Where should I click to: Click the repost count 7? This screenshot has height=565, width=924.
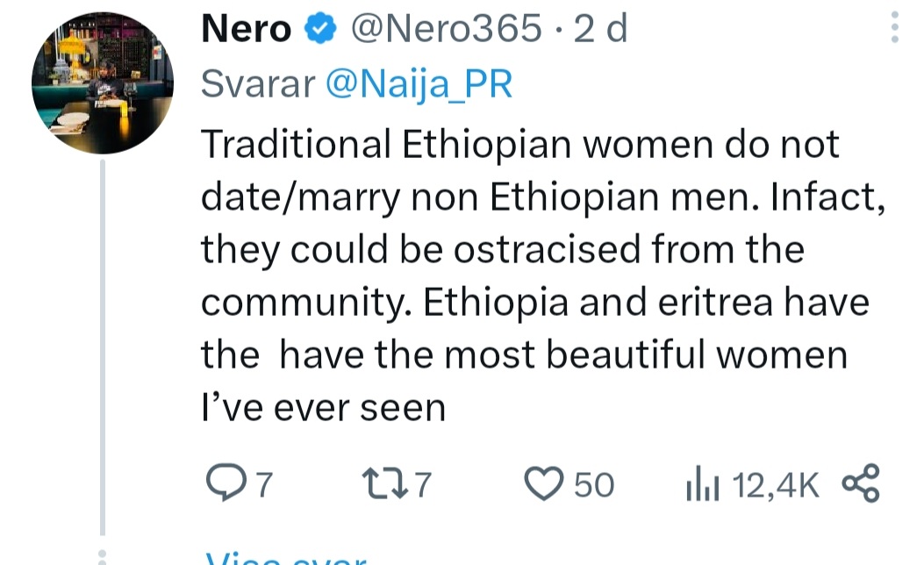[x=423, y=484]
